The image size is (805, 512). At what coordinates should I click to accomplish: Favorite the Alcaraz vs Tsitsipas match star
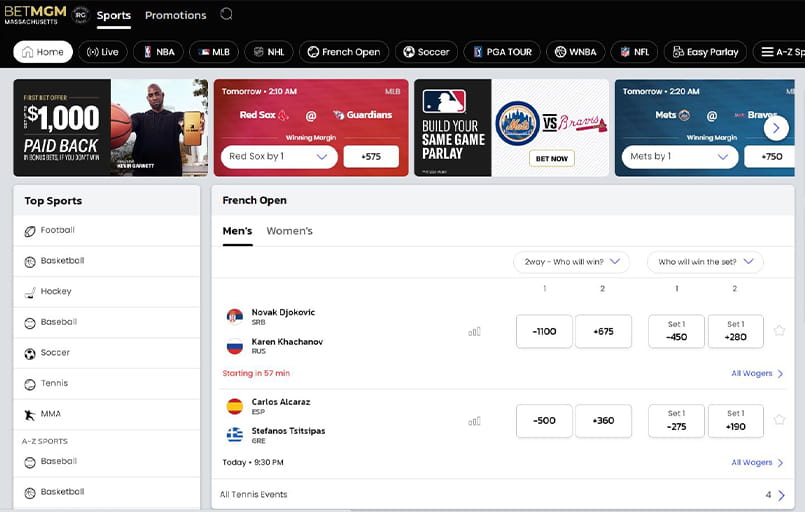point(779,420)
